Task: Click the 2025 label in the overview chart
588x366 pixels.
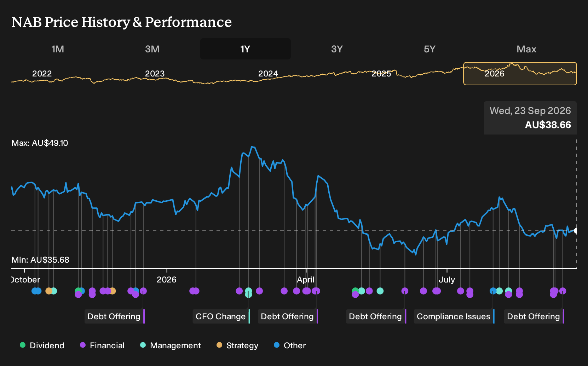Action: 381,74
